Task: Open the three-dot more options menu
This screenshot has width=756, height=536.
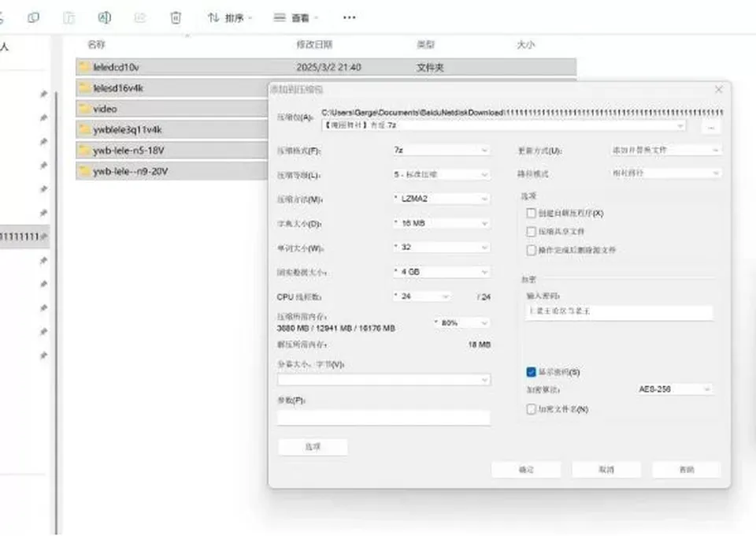Action: click(x=349, y=18)
